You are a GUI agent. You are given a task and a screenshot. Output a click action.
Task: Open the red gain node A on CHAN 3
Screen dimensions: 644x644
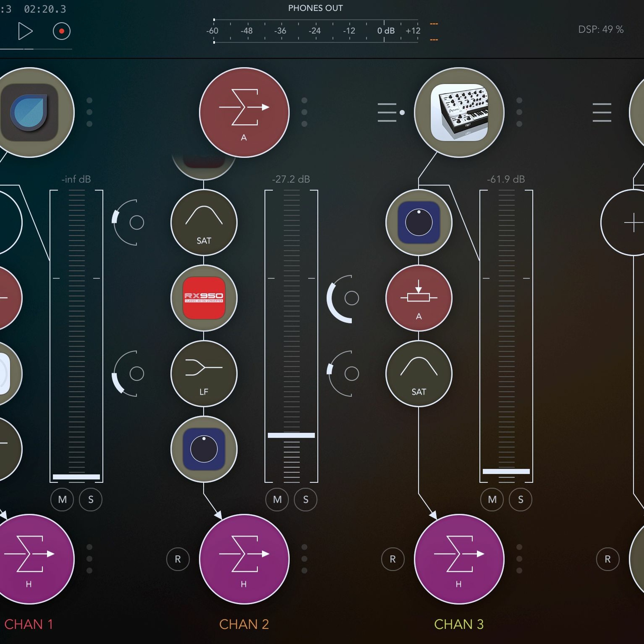[x=419, y=298]
